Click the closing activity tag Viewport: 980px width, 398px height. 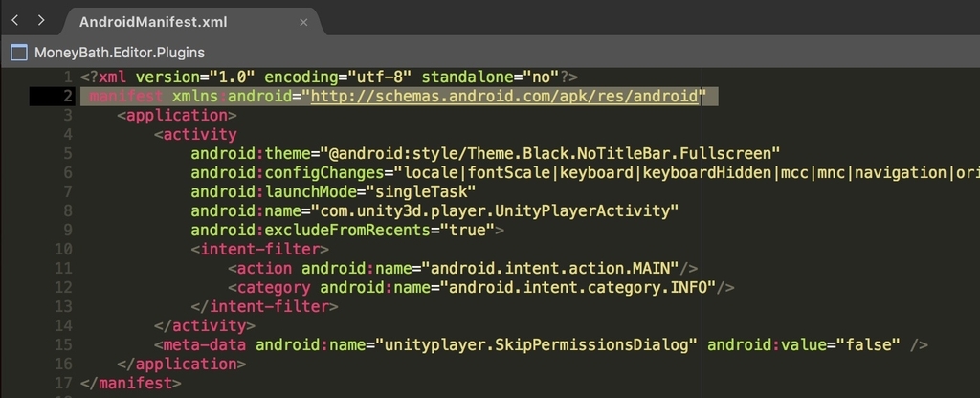point(205,325)
